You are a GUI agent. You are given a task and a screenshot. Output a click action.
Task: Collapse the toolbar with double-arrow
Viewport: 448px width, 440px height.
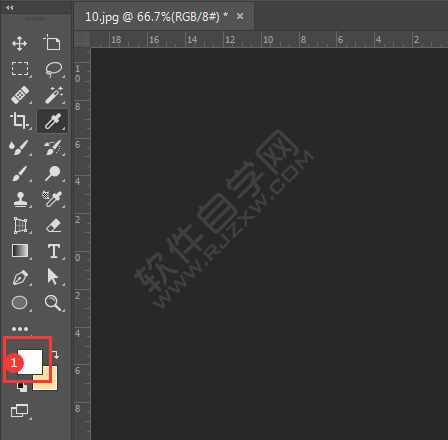(10, 7)
